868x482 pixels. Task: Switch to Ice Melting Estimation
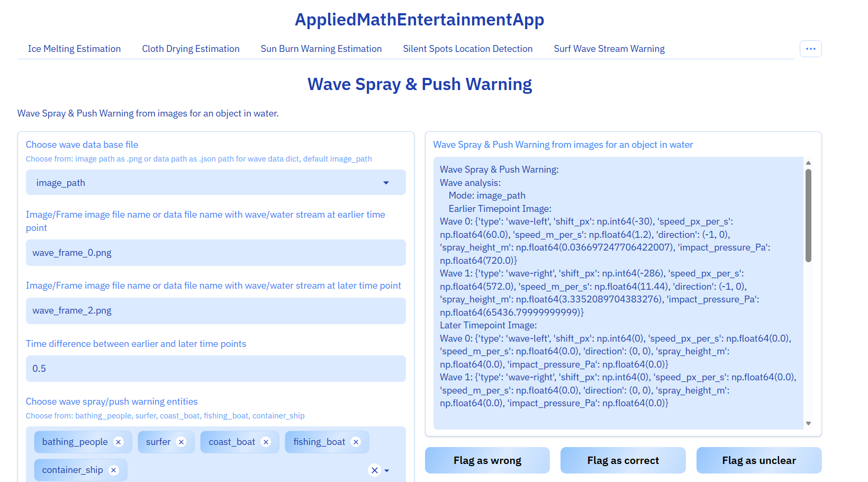(74, 48)
